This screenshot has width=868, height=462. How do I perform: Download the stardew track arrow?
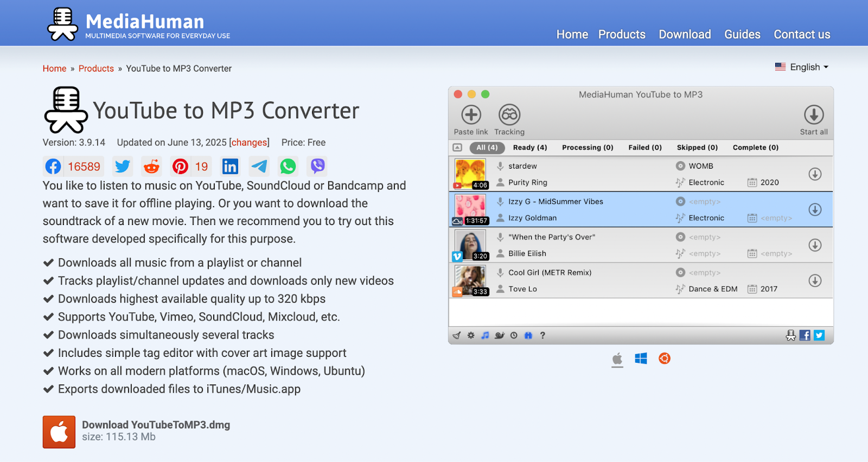(x=815, y=174)
